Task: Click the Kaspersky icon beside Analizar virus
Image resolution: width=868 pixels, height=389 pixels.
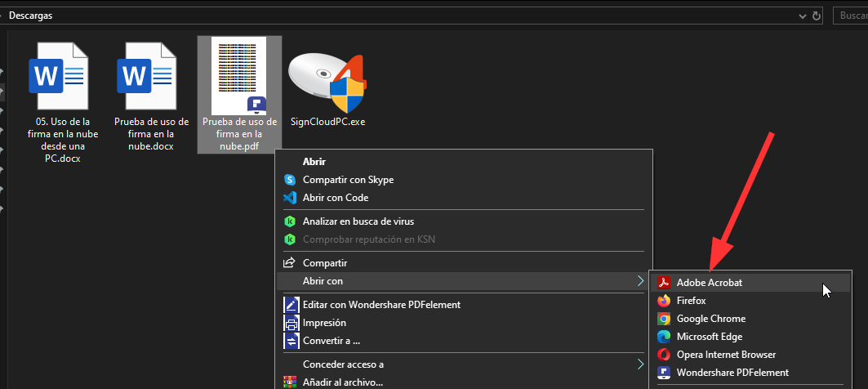Action: point(289,221)
